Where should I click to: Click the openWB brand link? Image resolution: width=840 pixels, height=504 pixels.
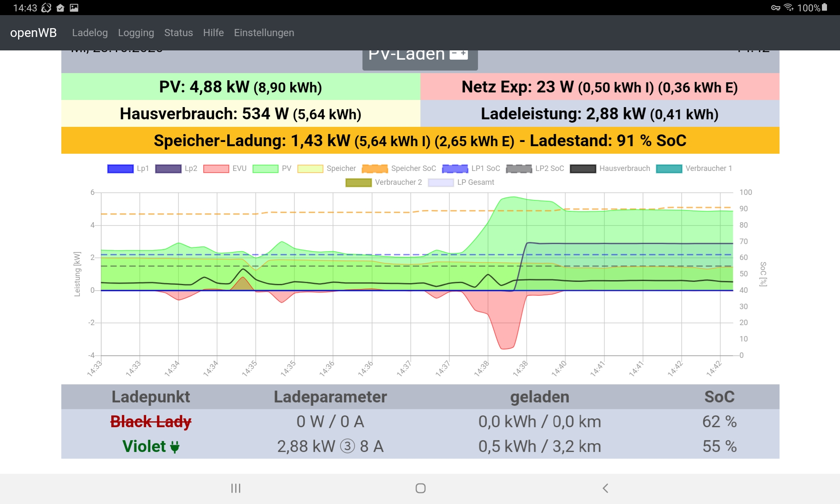coord(33,33)
